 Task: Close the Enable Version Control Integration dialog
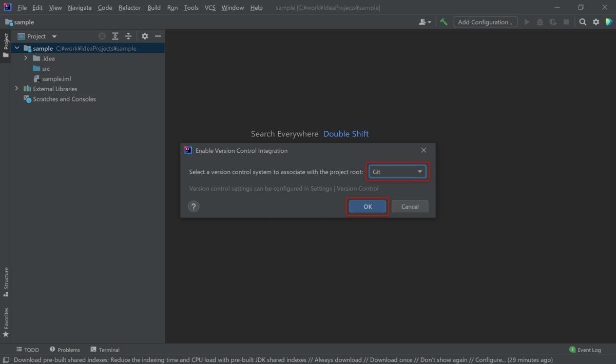(423, 150)
